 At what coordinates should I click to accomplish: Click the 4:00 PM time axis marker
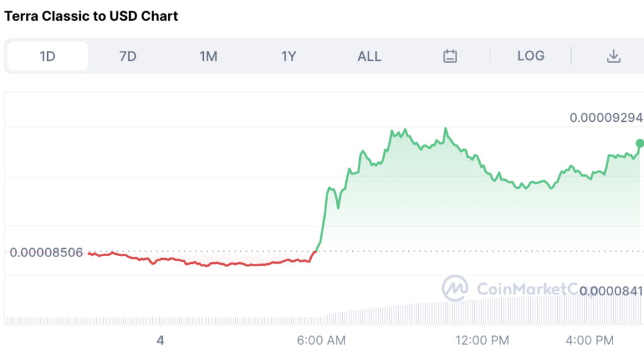tap(590, 340)
